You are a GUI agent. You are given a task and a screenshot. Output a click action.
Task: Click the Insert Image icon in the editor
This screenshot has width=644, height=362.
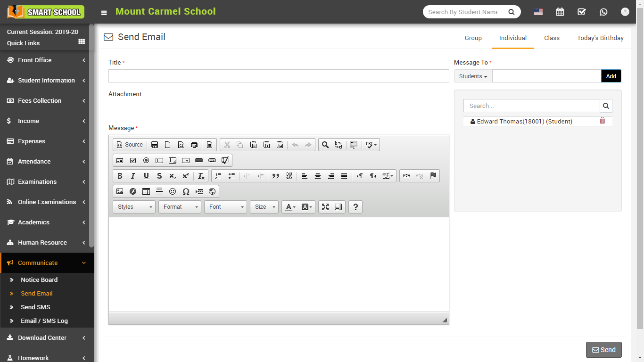pyautogui.click(x=120, y=191)
